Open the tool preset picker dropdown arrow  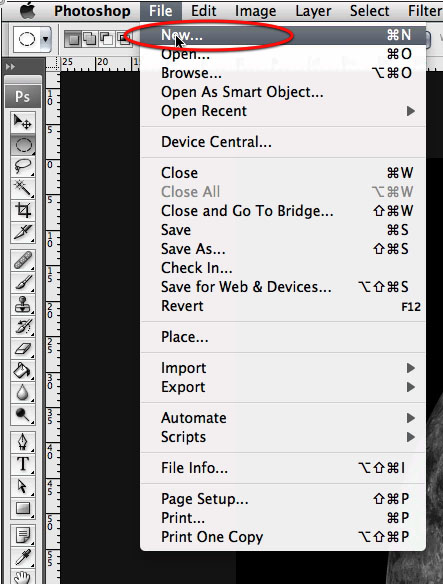point(45,39)
